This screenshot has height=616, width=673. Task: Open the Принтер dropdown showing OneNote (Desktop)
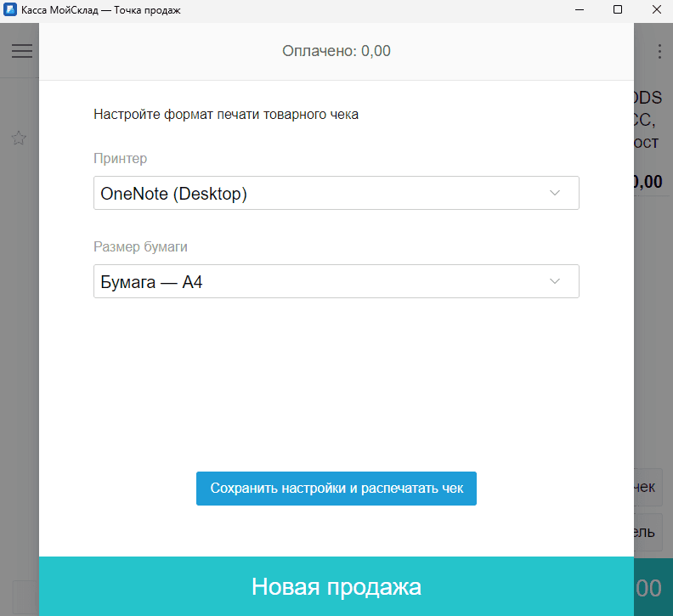(336, 193)
